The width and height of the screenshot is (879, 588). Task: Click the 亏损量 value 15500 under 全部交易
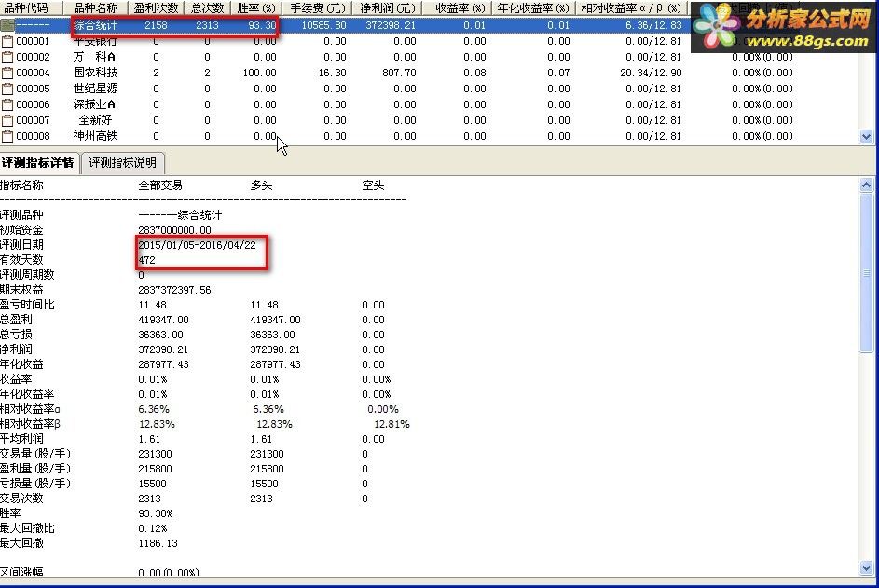(153, 484)
